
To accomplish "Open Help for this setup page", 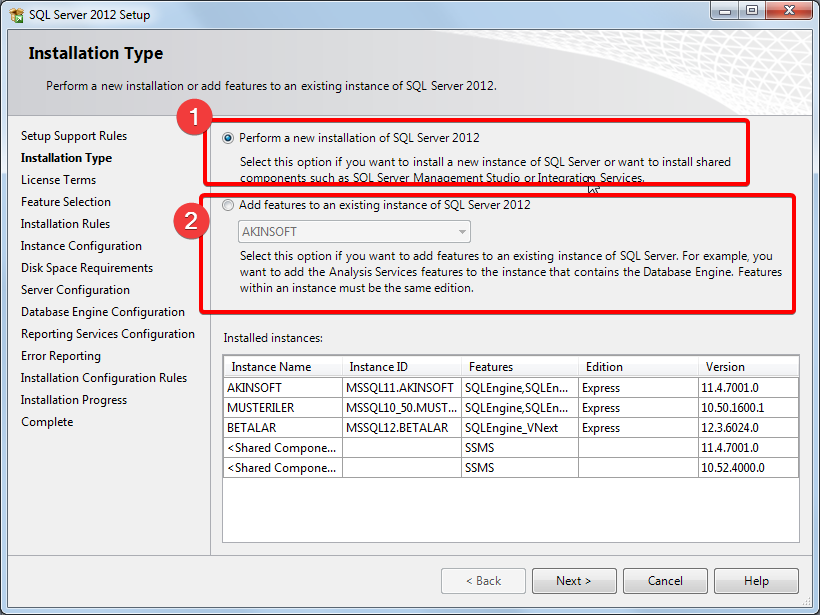I will click(756, 581).
